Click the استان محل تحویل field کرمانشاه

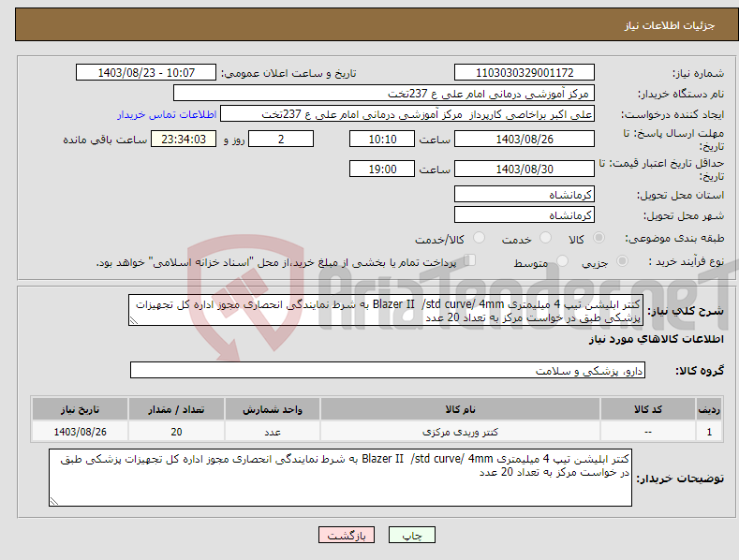pos(525,194)
